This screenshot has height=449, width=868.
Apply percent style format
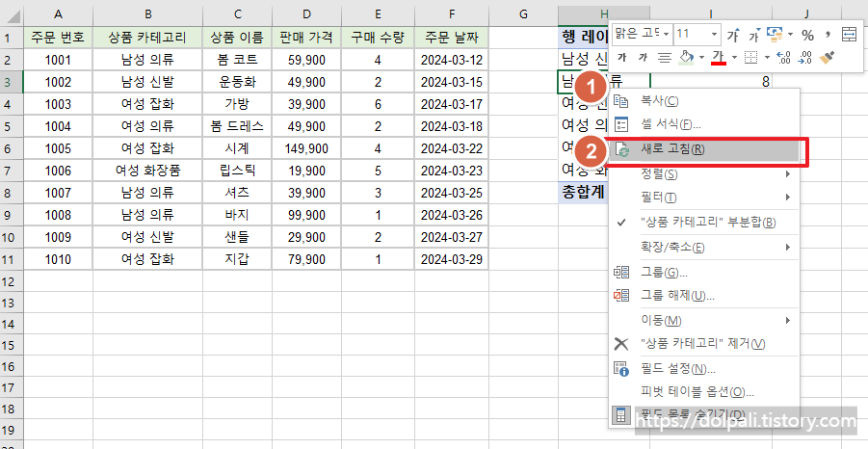click(807, 36)
